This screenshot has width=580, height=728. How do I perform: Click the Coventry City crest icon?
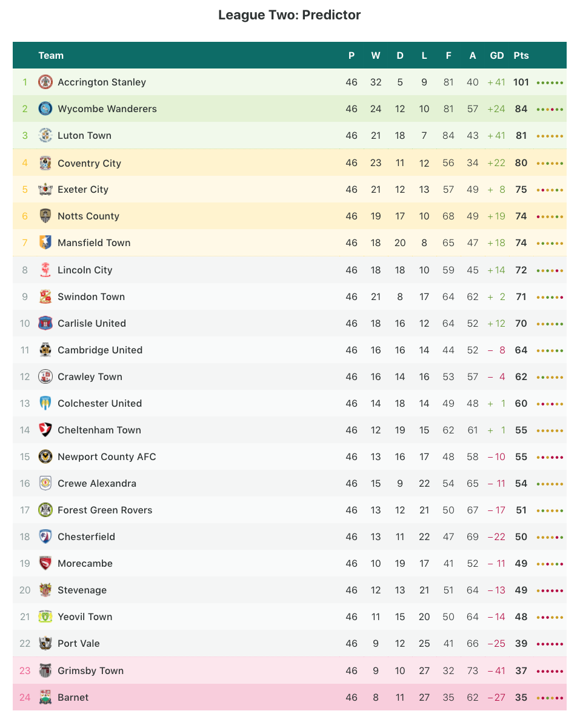coord(45,163)
